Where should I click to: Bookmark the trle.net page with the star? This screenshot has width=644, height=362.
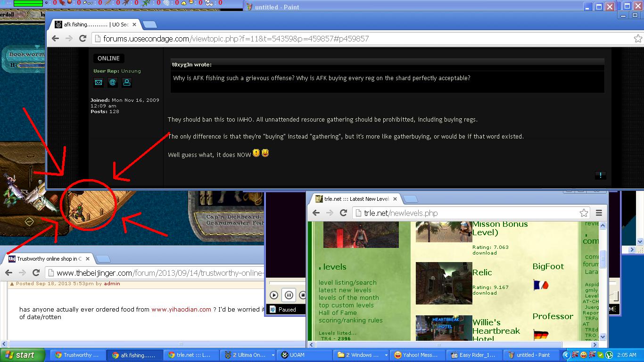point(584,213)
